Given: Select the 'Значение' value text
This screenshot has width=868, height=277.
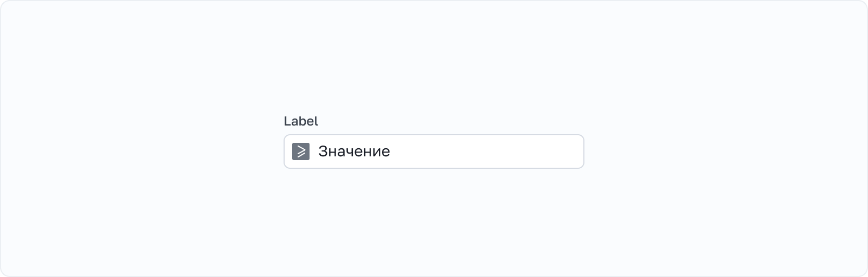Looking at the screenshot, I should 354,151.
